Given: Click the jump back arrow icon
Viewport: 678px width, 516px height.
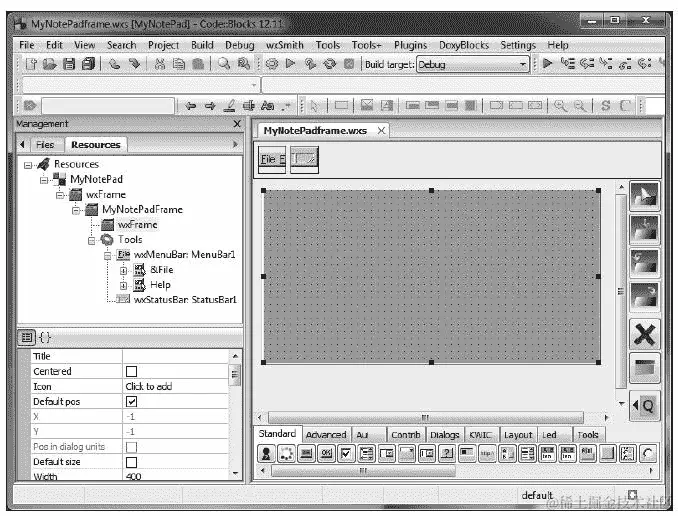Looking at the screenshot, I should (190, 106).
